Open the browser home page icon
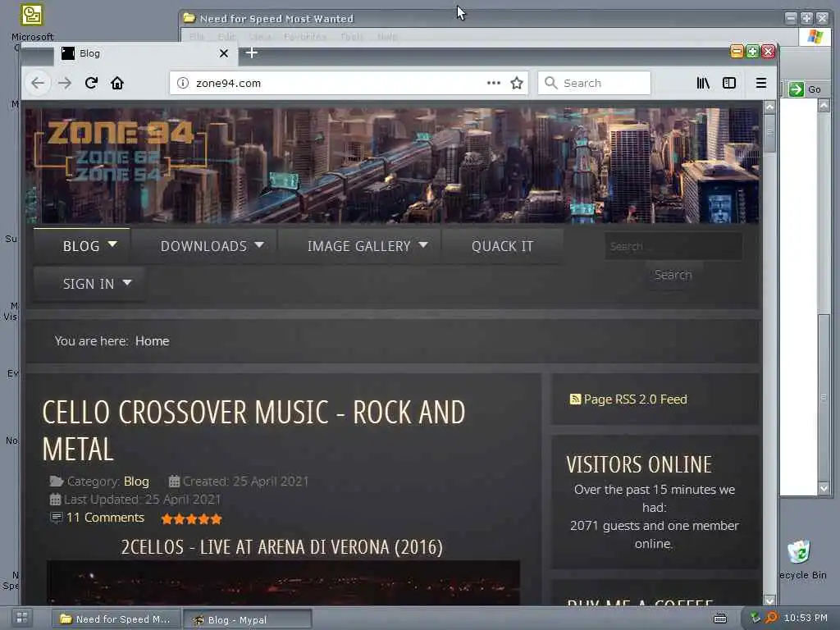This screenshot has width=840, height=630. coord(117,83)
